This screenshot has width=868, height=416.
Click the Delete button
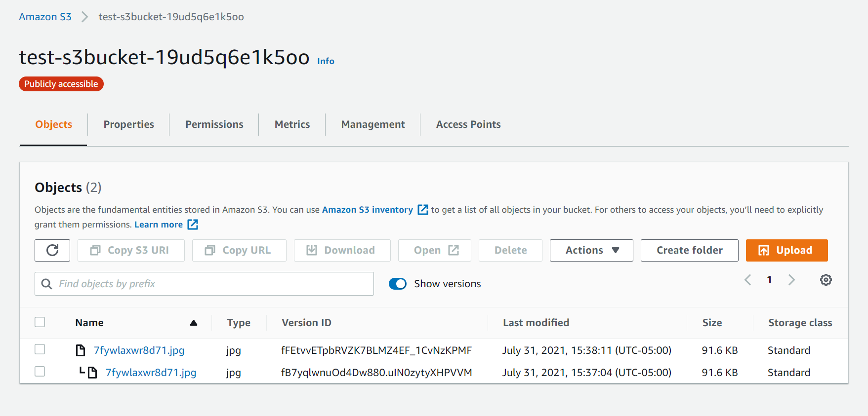[510, 250]
